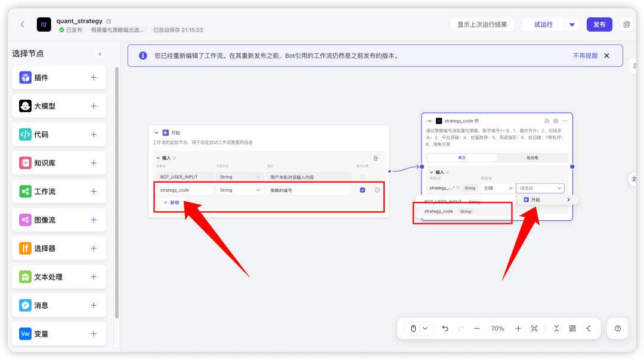Remove the strategy_code input variable row
644x360 pixels.
(377, 190)
